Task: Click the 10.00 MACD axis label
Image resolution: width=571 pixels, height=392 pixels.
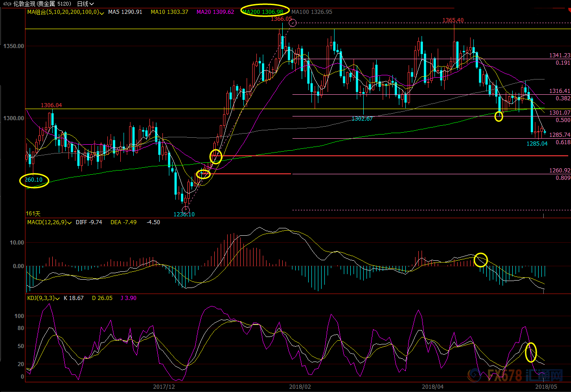Action: pyautogui.click(x=16, y=243)
